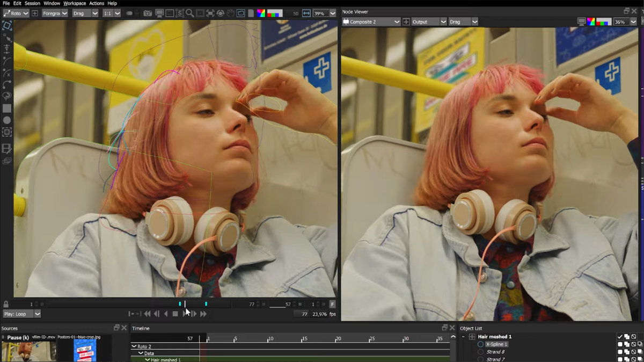Screen dimensions: 644x362
Task: Click the timebar lock icon
Action: click(x=6, y=305)
